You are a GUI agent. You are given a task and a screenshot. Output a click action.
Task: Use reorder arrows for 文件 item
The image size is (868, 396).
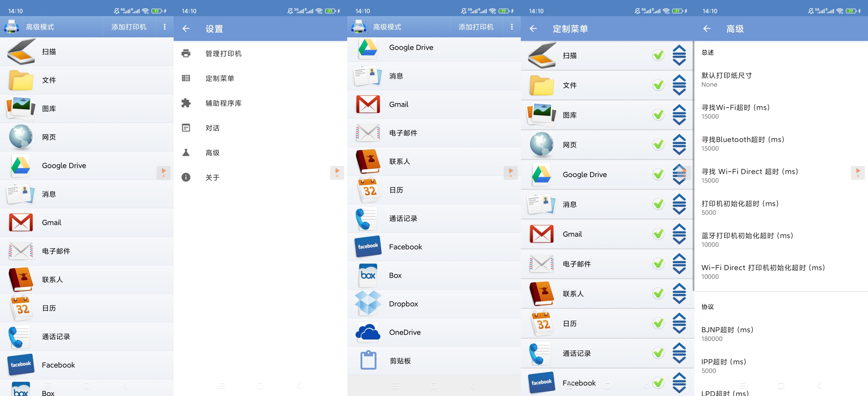pos(679,85)
